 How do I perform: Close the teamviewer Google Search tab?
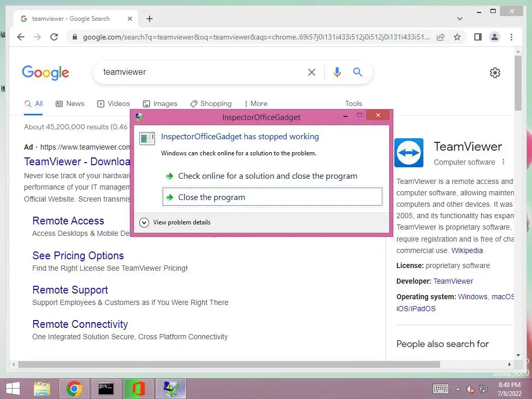tap(129, 19)
